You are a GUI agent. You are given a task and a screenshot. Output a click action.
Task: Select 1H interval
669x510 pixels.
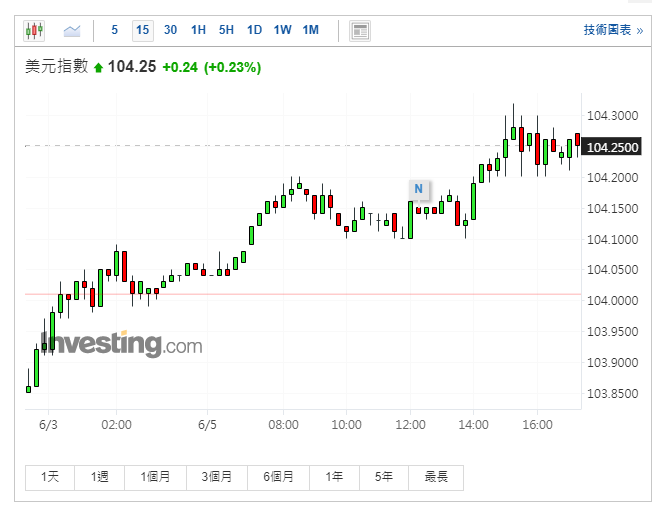click(198, 30)
